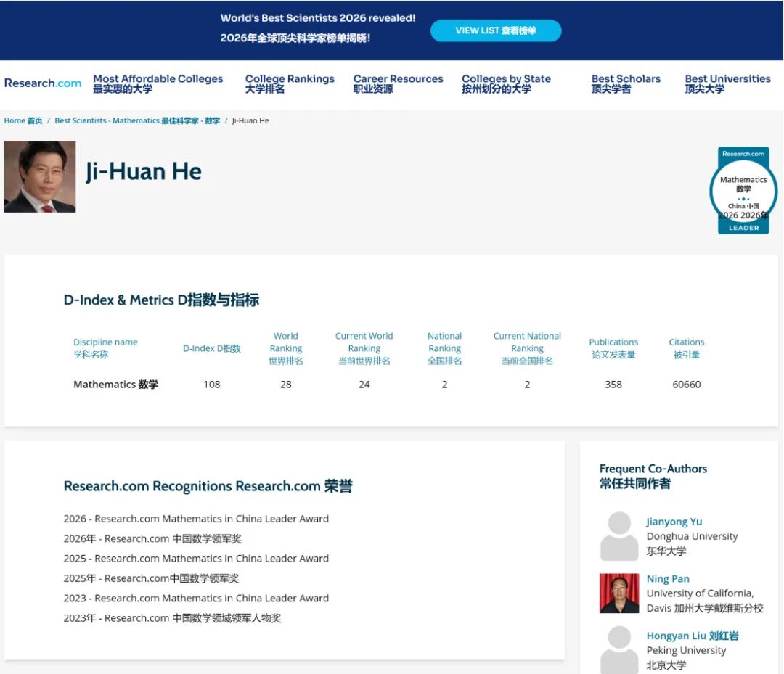Click the D-Index value 108
Viewport: 784px width, 674px height.
pos(211,385)
